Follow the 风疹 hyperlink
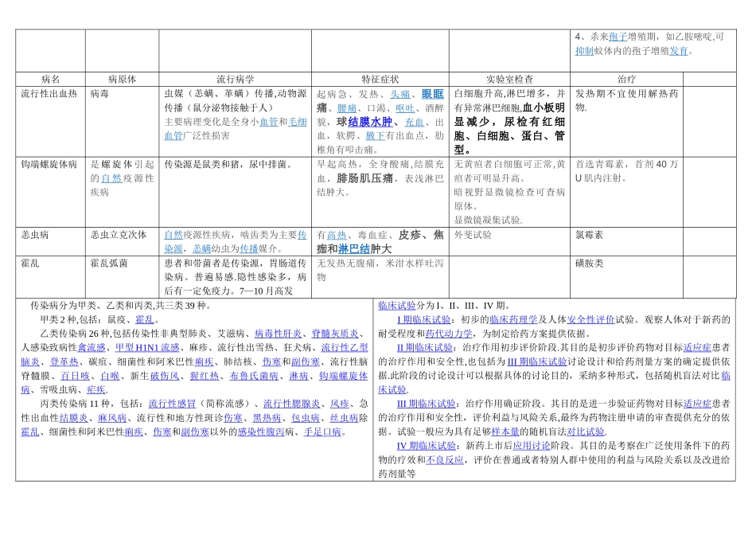 point(340,404)
